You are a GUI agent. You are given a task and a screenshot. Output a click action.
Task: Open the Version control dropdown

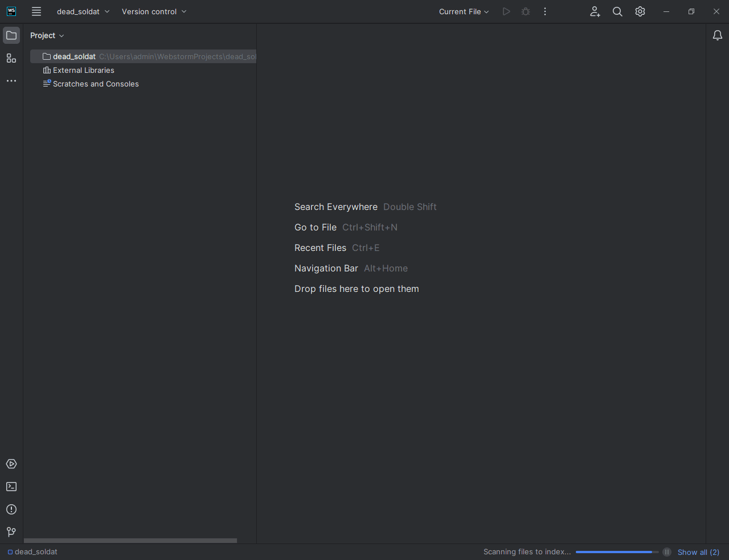[x=154, y=11]
